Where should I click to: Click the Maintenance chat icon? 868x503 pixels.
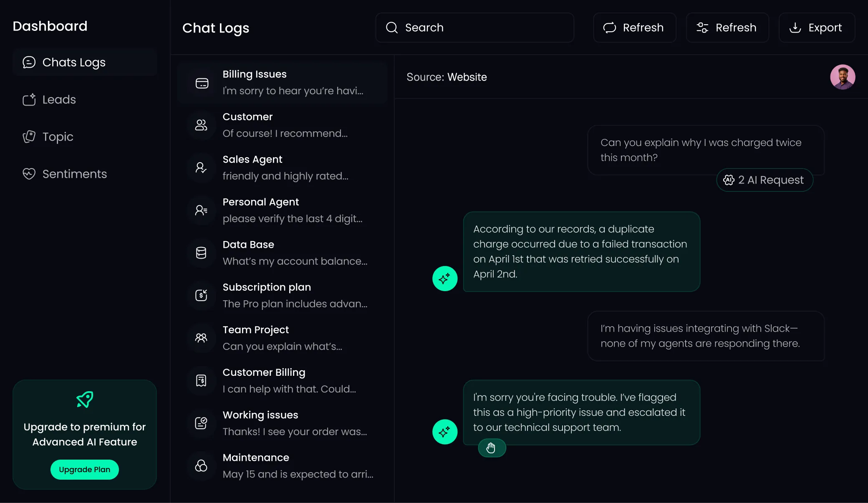point(201,465)
